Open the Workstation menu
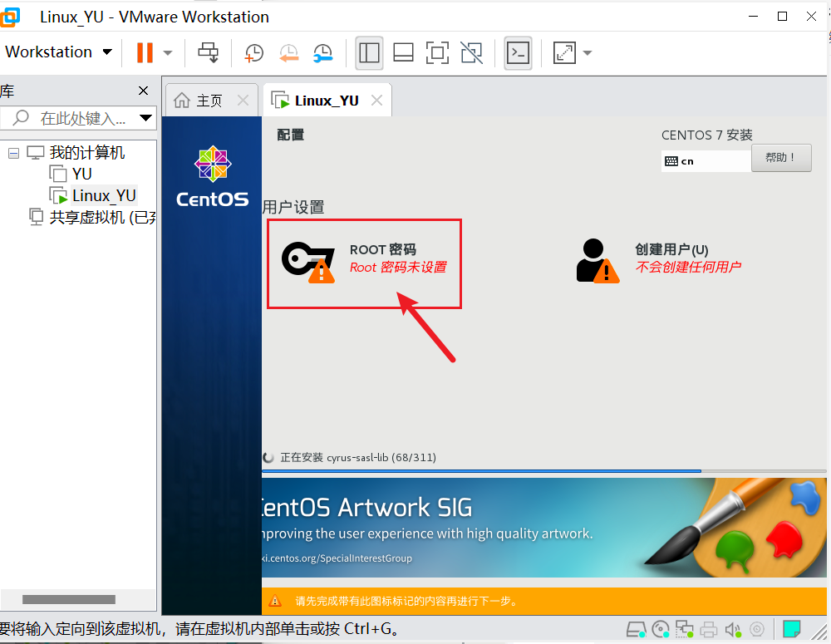Screen dimensions: 831x644 point(58,52)
